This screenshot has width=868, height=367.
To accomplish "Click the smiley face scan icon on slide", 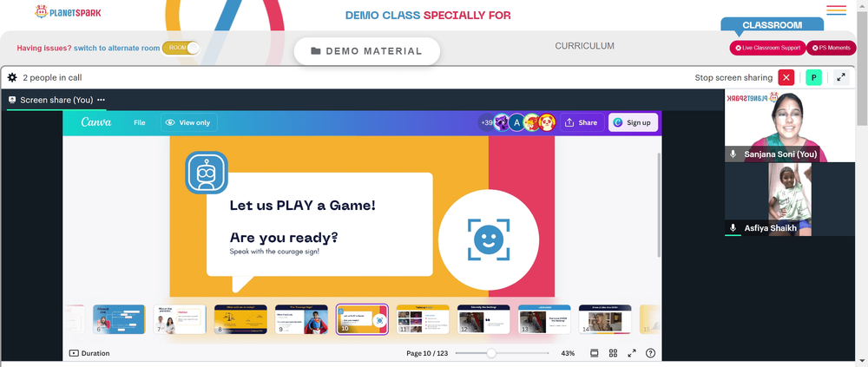I will point(488,239).
